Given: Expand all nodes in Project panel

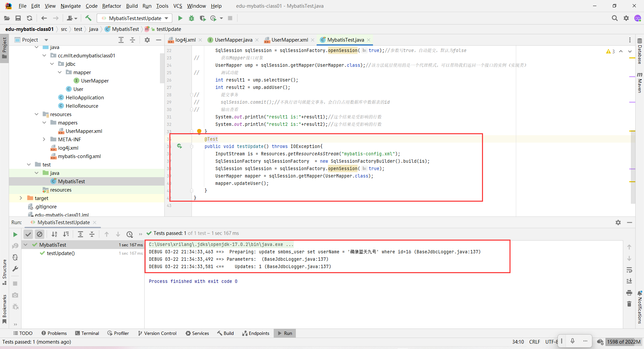Looking at the screenshot, I should tap(121, 40).
